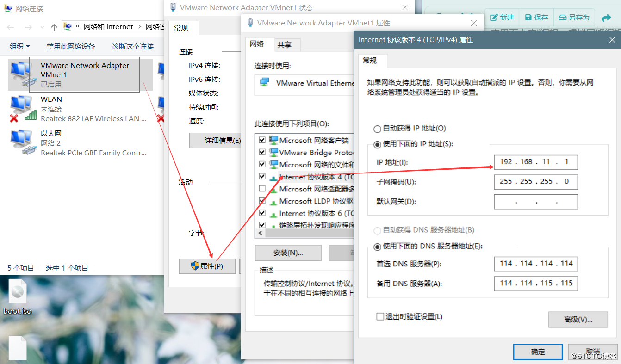Select the 使用下面的 DNS 服务器地址 radio button

pos(378,247)
